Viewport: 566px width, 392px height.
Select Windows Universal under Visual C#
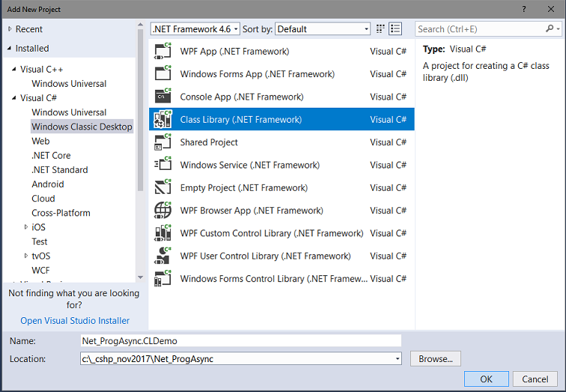pos(69,112)
